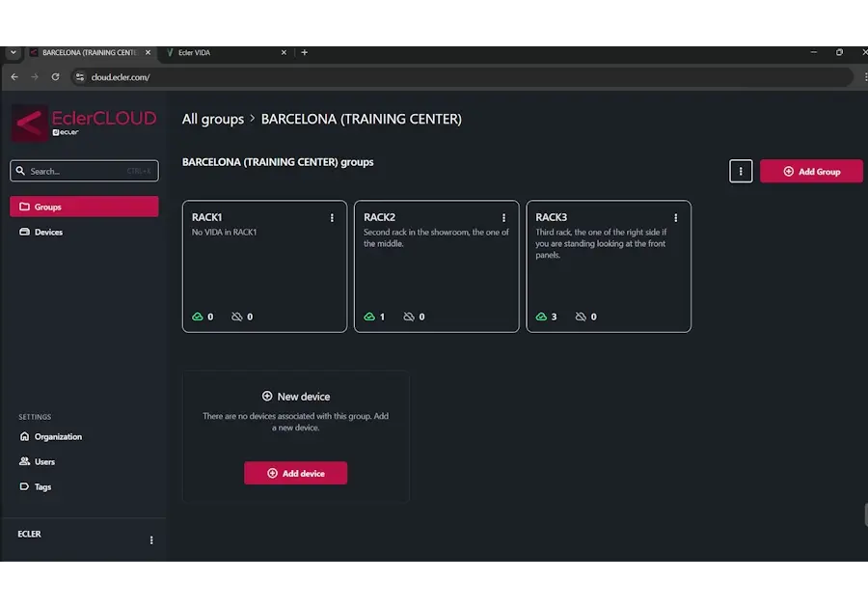The width and height of the screenshot is (868, 608).
Task: Click the Add Group button
Action: click(811, 171)
